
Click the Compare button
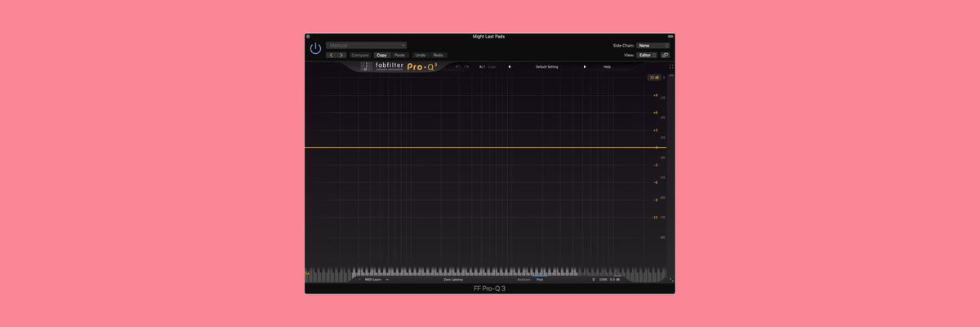[x=360, y=55]
